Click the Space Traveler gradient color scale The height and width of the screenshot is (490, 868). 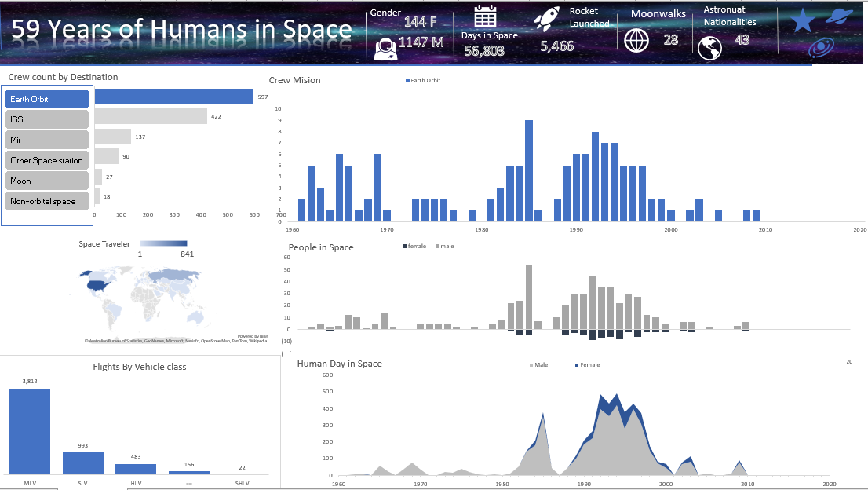[162, 244]
